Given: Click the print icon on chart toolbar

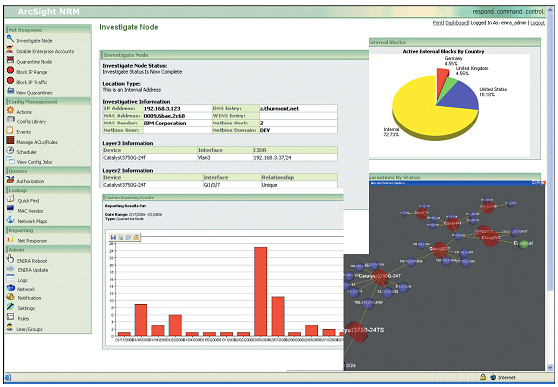Looking at the screenshot, I should point(121,237).
